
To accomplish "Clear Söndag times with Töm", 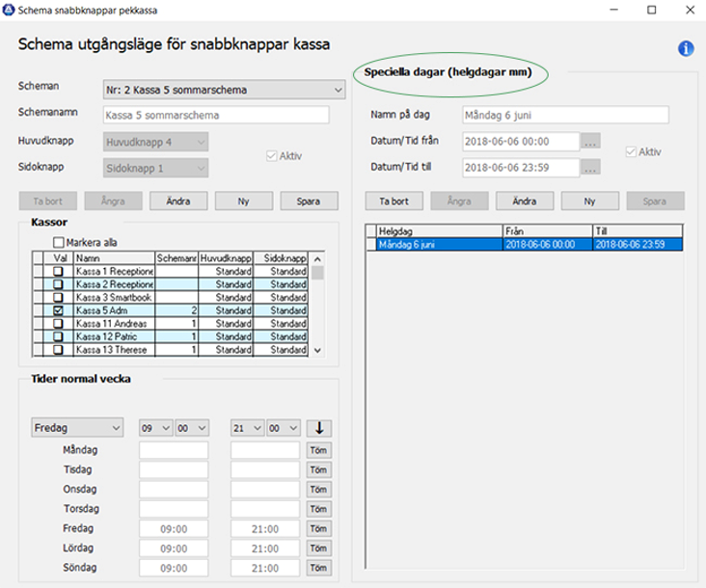I will tap(319, 568).
